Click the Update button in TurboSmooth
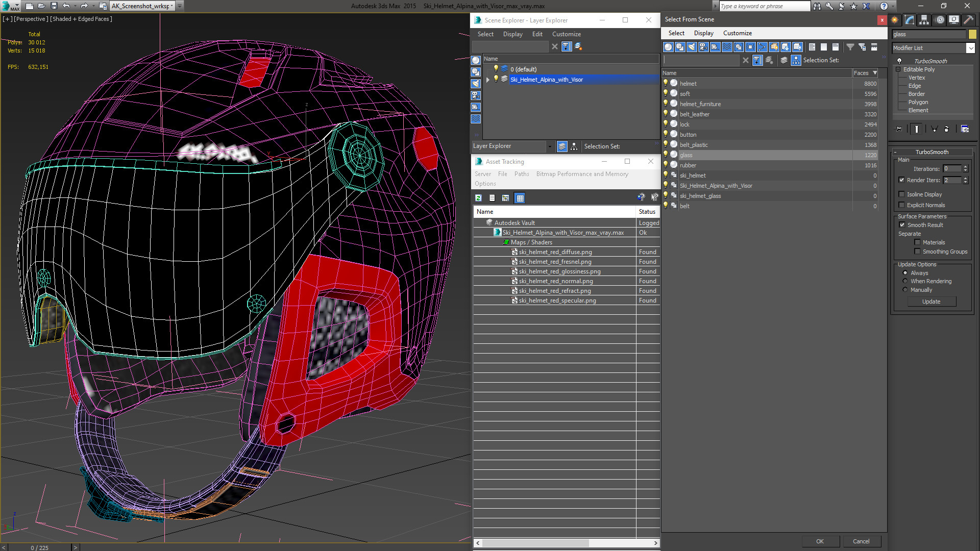This screenshot has width=980, height=551. (x=931, y=302)
